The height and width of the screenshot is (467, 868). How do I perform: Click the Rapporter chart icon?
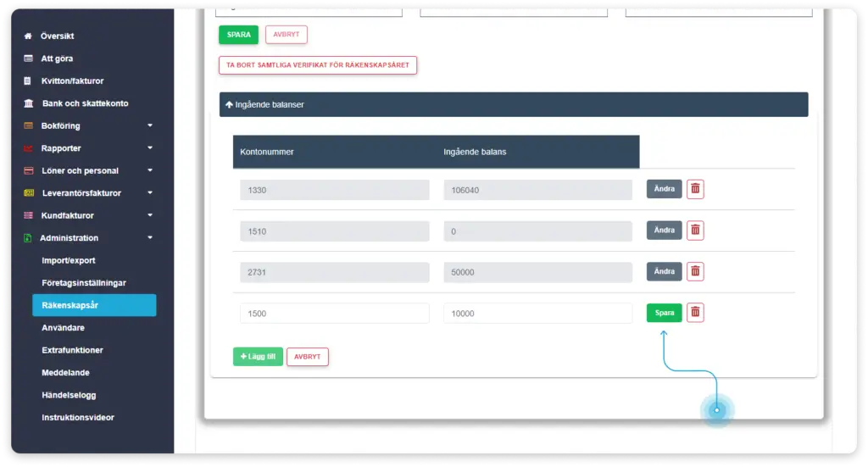coord(28,148)
